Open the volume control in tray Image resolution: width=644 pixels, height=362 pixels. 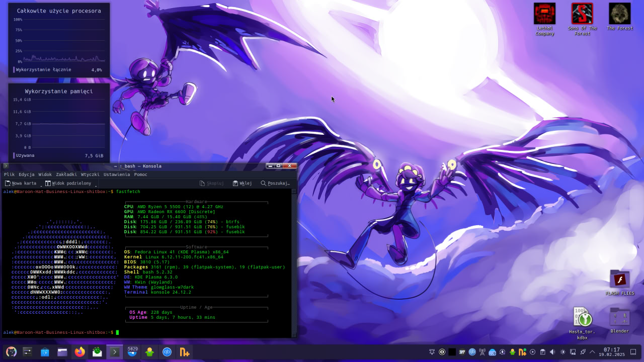pyautogui.click(x=552, y=352)
